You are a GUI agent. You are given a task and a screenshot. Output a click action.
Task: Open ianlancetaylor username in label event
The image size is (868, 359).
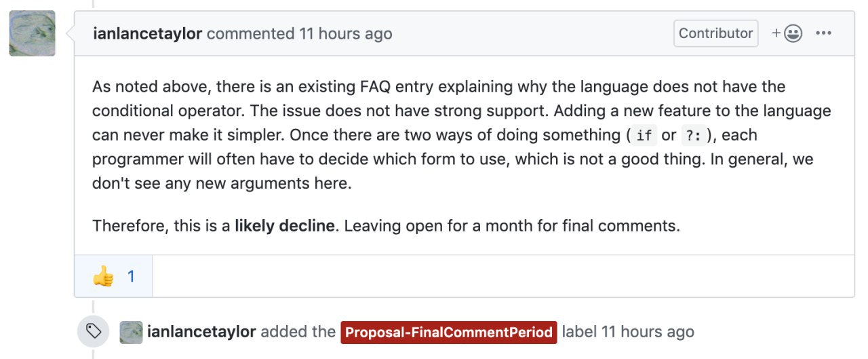pyautogui.click(x=201, y=332)
